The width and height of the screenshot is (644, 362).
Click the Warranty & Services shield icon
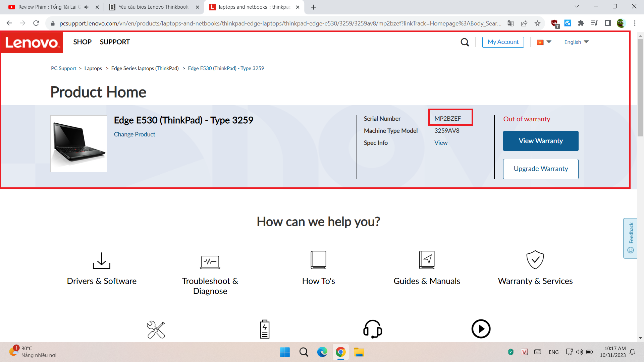535,260
